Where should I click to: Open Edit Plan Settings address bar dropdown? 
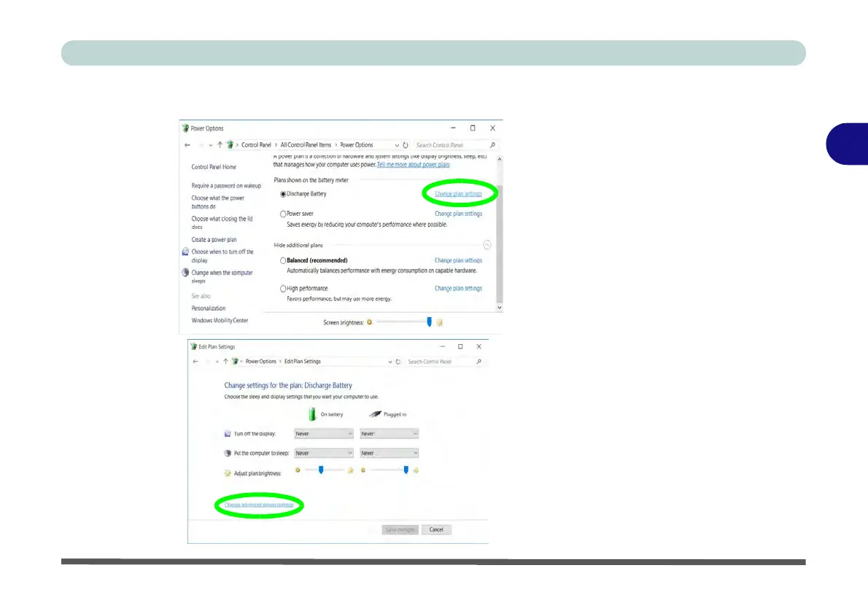pos(390,362)
